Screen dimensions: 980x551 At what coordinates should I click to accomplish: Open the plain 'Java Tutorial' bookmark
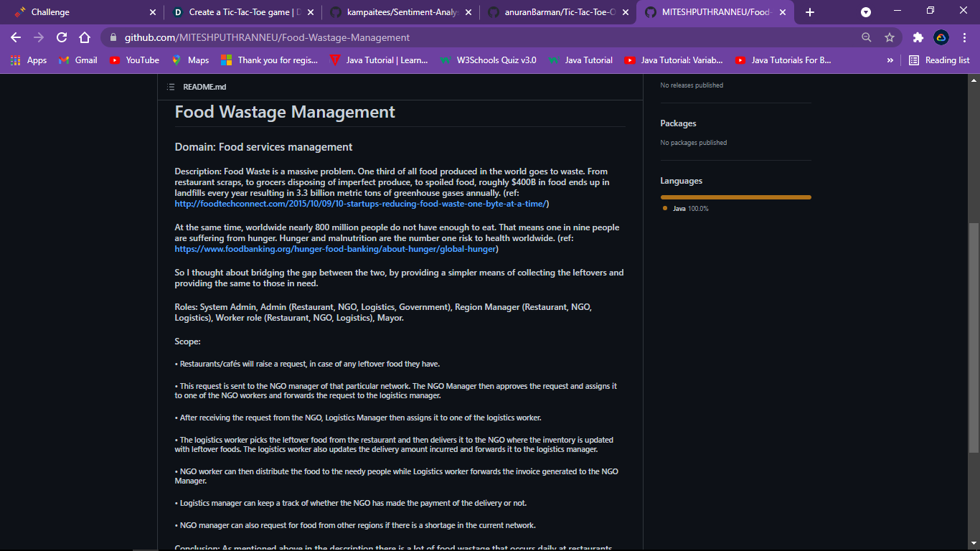(x=580, y=60)
